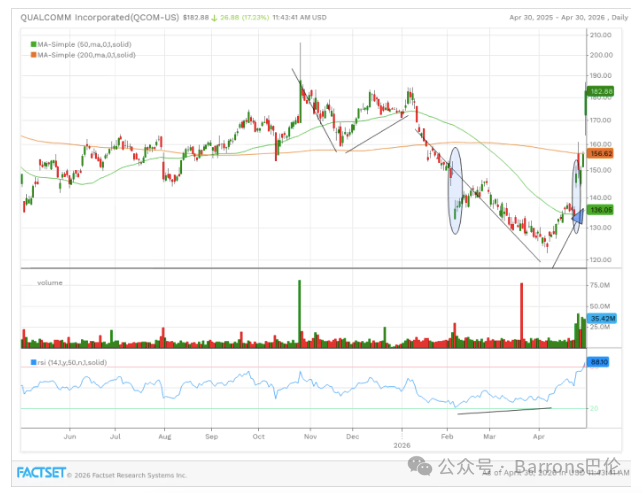Screen dimensions: 642x493
Task: Click the 26.88 (17.23%) change value
Action: 244,18
